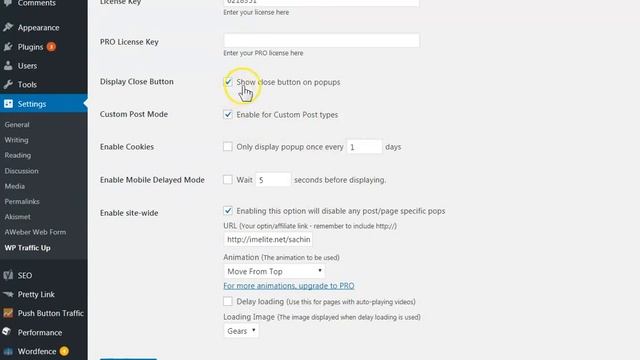The height and width of the screenshot is (360, 640).
Task: Focus the site-wide URL field
Action: pos(268,240)
